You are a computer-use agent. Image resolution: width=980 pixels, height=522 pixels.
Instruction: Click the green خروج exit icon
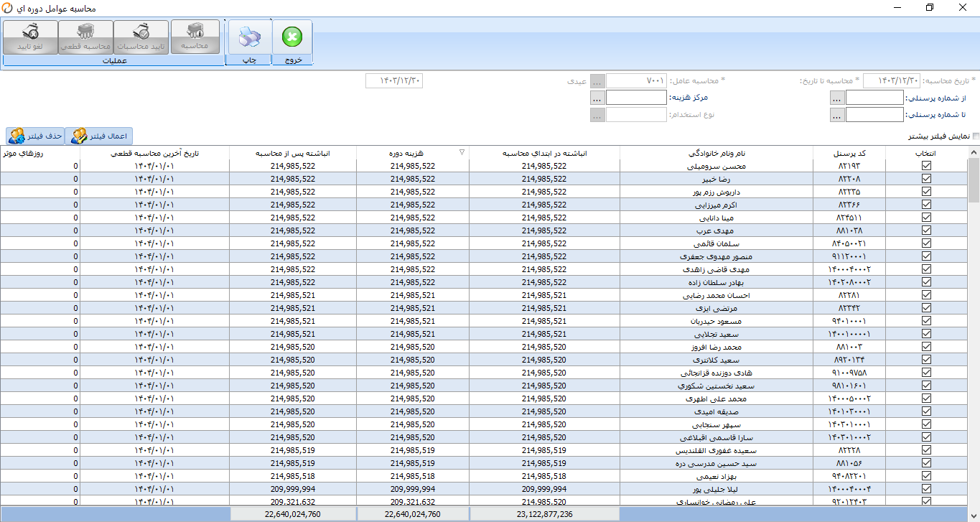coord(292,37)
